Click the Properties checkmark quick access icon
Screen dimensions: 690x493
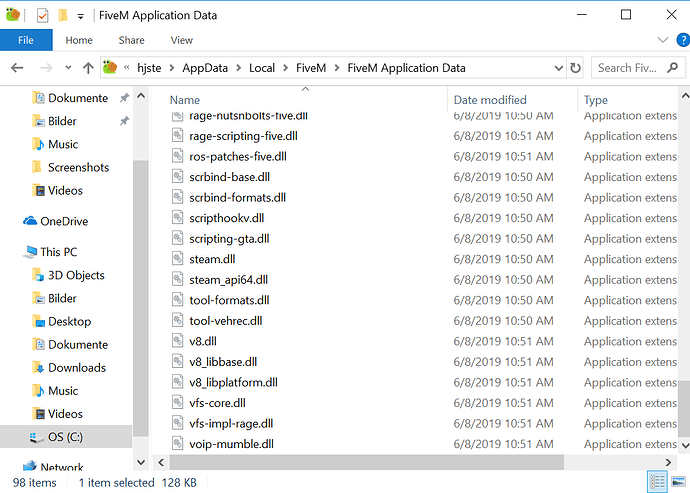click(x=42, y=16)
